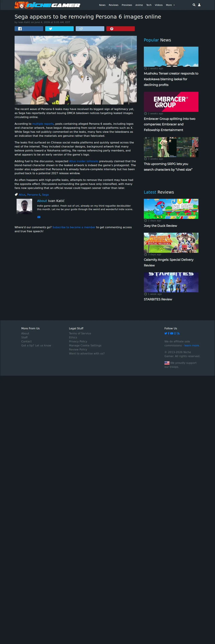Click the STARBITES thumbnail image
Screen dimensions: 215x644
coord(171,283)
